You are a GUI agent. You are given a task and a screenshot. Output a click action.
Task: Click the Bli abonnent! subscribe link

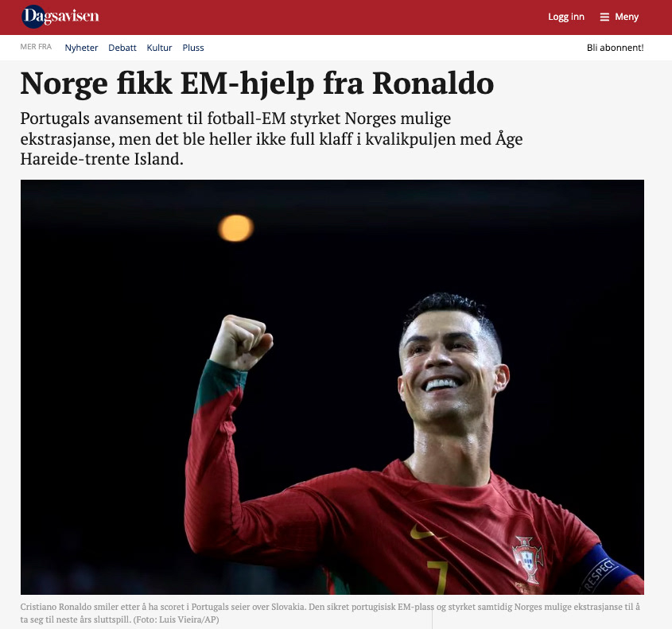(x=615, y=48)
